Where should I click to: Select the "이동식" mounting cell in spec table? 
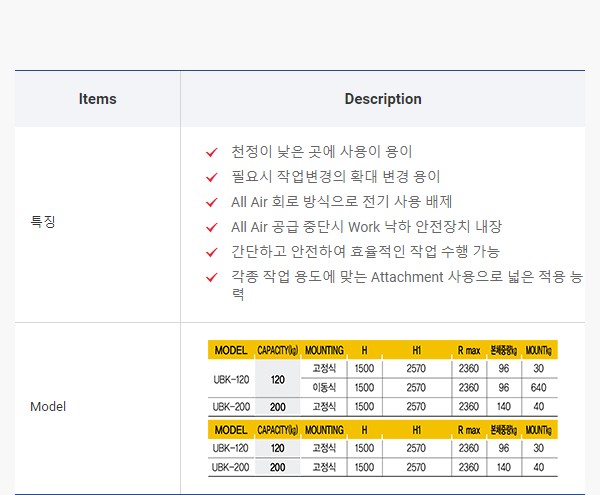323,387
